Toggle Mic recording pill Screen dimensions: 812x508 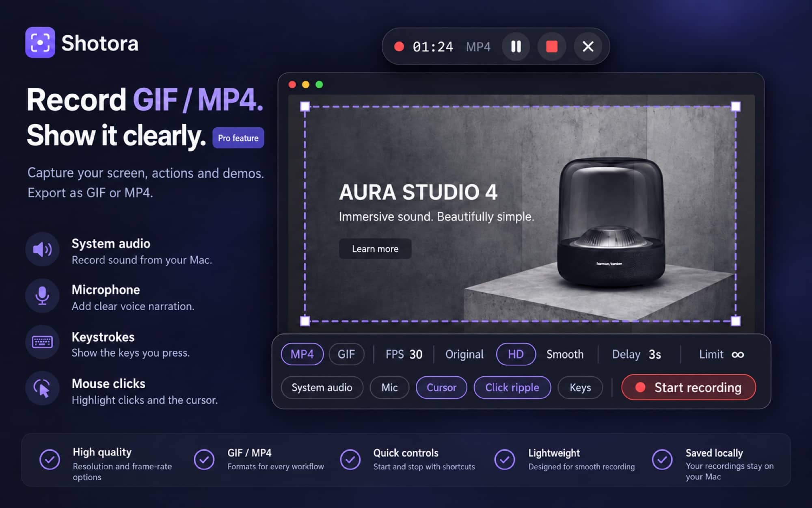389,387
